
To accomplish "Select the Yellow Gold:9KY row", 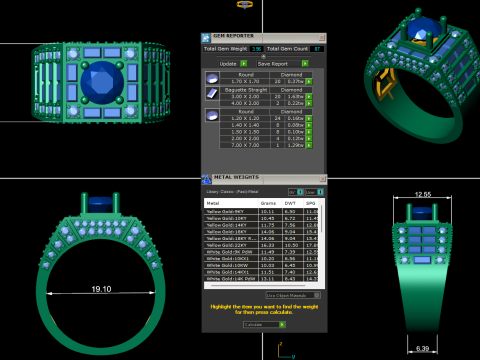I will coord(261,211).
